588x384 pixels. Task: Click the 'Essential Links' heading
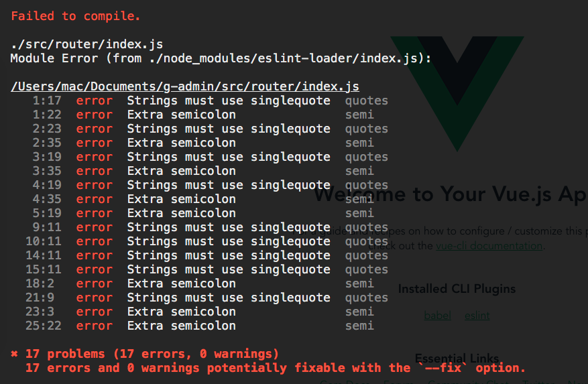457,358
